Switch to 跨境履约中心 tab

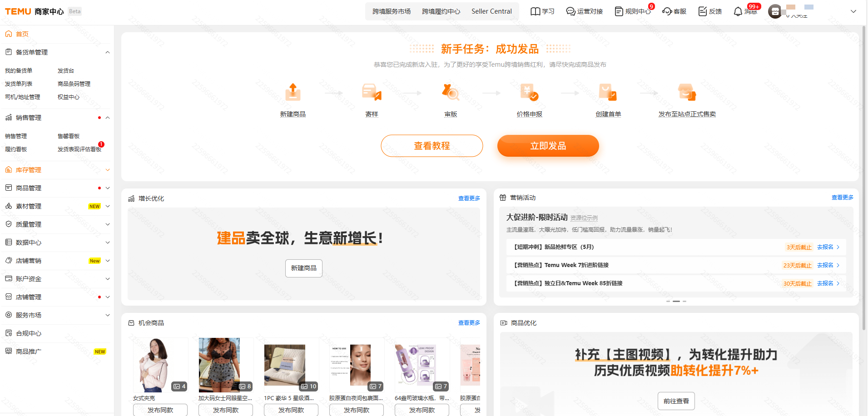click(441, 11)
